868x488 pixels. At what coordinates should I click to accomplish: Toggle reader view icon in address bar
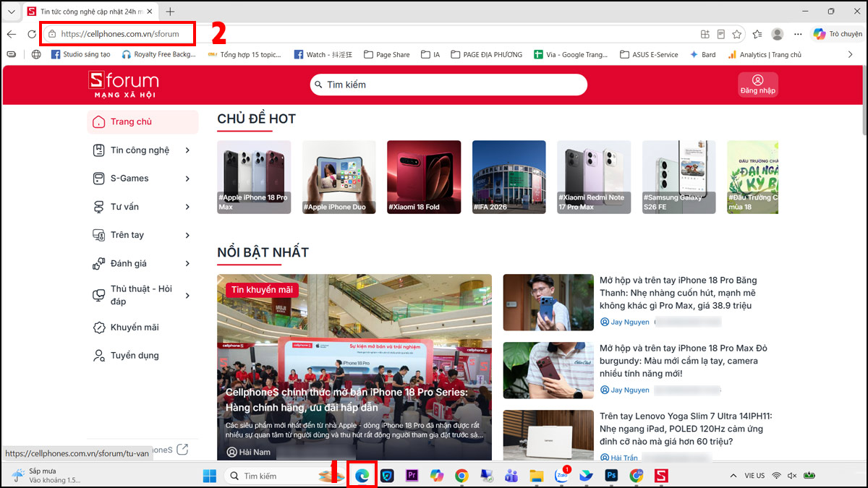pos(721,34)
